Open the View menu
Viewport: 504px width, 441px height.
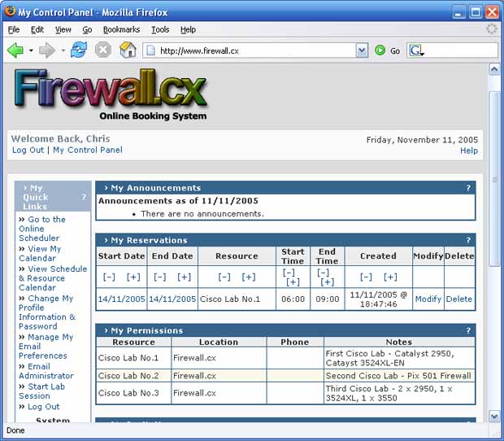click(63, 29)
